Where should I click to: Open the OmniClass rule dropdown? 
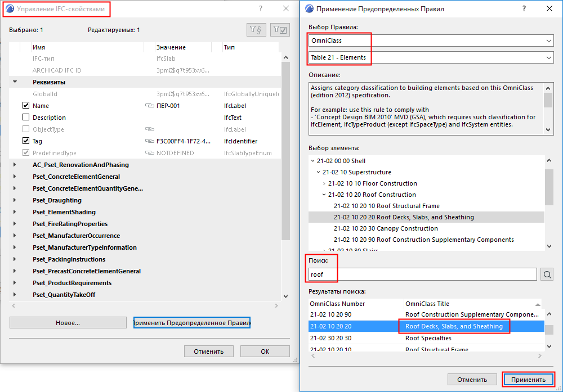(431, 40)
